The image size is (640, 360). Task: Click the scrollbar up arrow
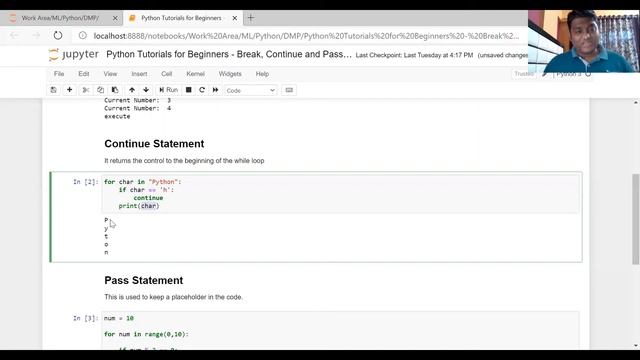[x=636, y=102]
